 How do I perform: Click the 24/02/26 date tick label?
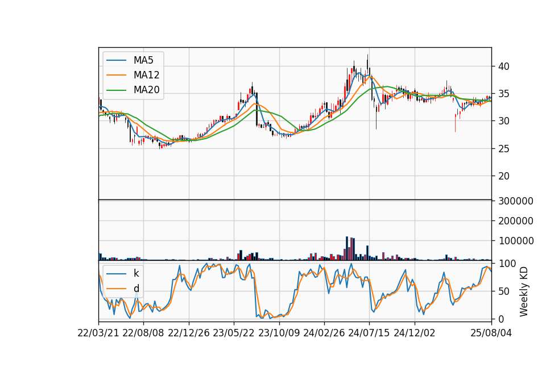point(324,333)
